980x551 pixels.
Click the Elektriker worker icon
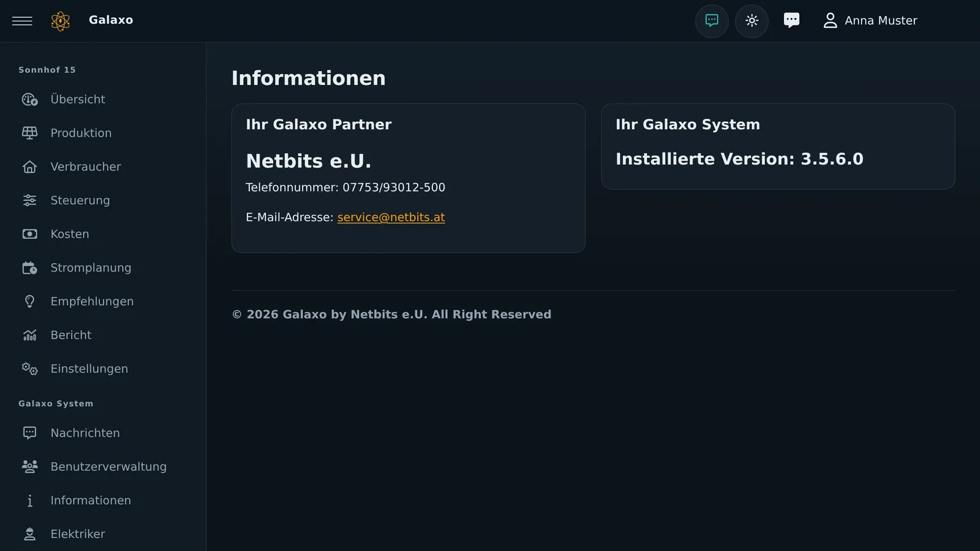coord(29,534)
